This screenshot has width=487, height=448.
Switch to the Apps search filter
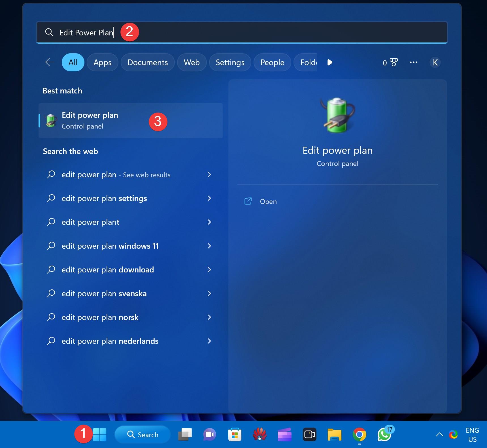[102, 62]
